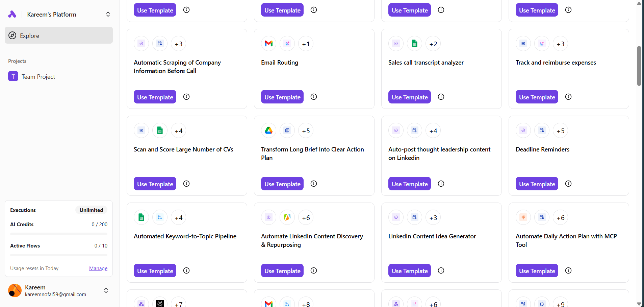Click the page vertical scrollbar thumb
Screen dimensions: 644x307
tap(639, 66)
